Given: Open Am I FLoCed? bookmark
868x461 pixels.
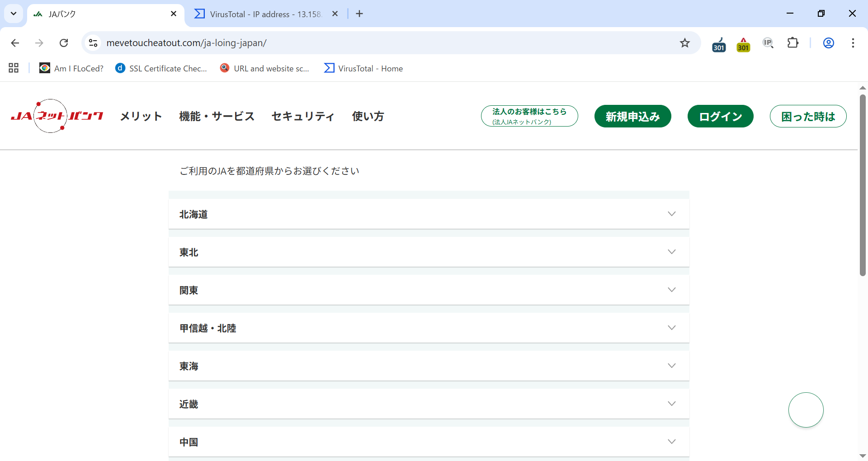Looking at the screenshot, I should point(71,68).
